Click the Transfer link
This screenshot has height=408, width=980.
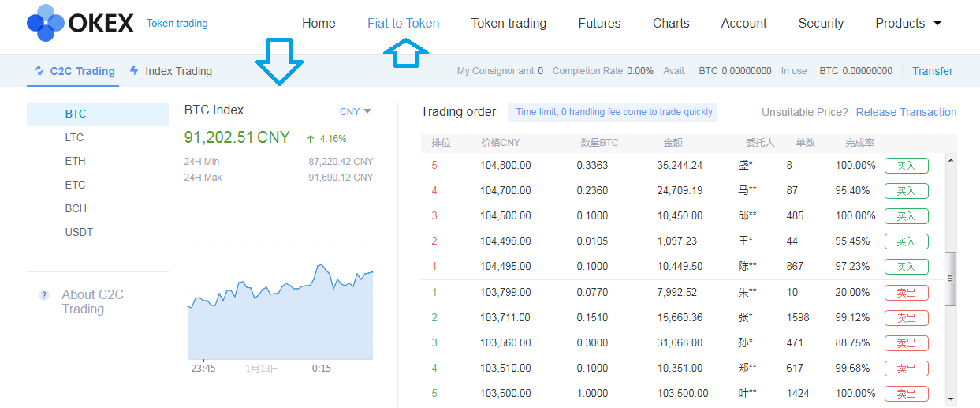point(933,71)
